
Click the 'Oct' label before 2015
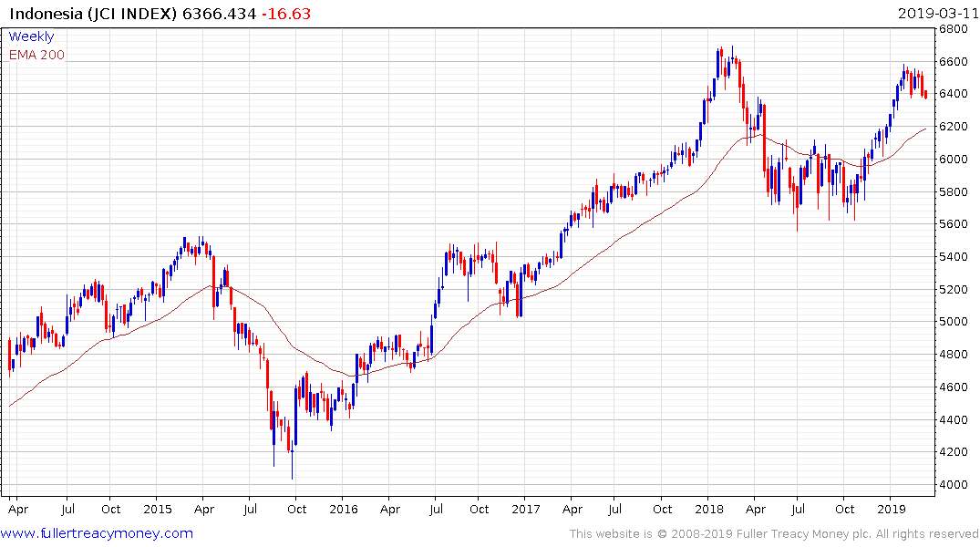pyautogui.click(x=110, y=509)
